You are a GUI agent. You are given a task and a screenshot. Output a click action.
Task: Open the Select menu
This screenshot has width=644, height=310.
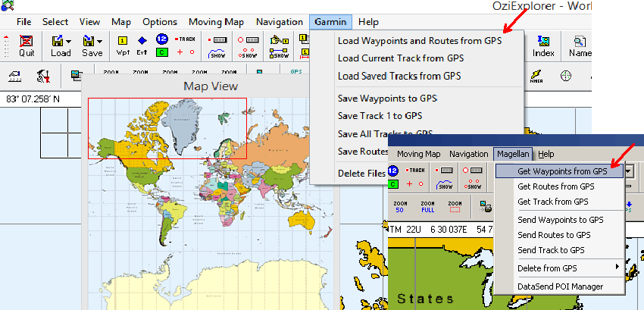[x=55, y=22]
